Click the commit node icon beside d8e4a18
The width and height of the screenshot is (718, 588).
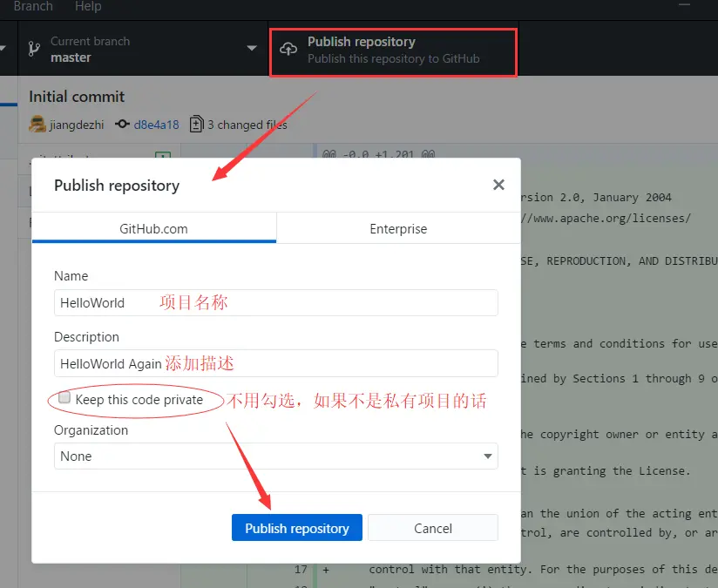(122, 124)
